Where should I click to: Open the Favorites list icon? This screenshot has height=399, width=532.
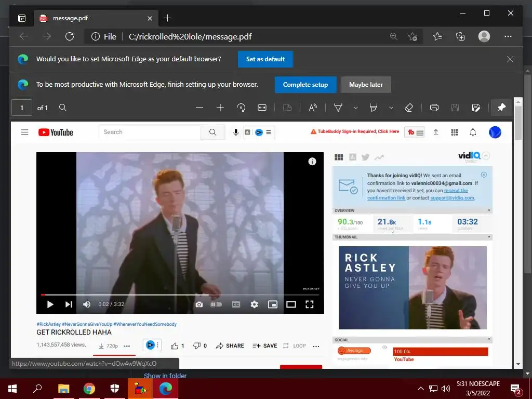[437, 36]
